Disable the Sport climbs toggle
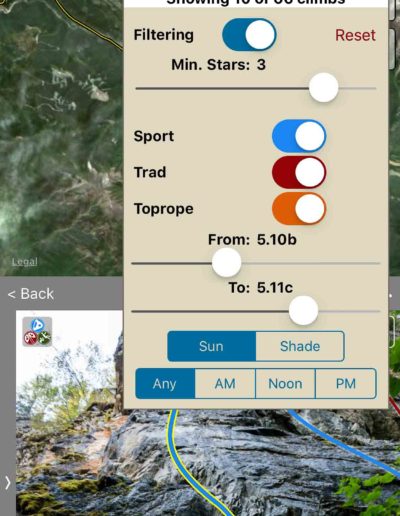Screen dimensions: 400x516 [x=299, y=136]
